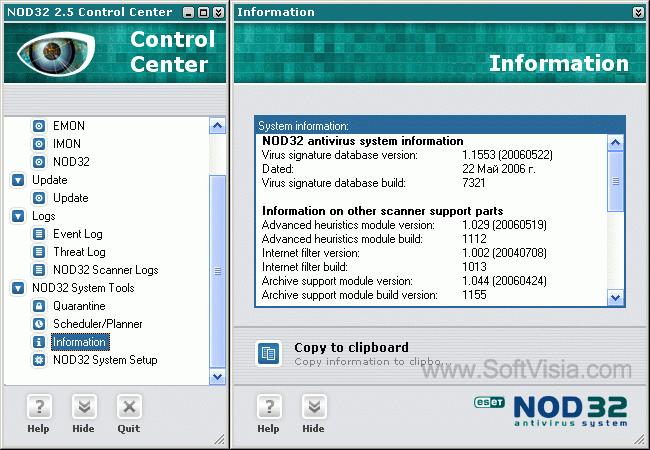This screenshot has height=450, width=650.
Task: Click the Update section label
Action: [50, 180]
